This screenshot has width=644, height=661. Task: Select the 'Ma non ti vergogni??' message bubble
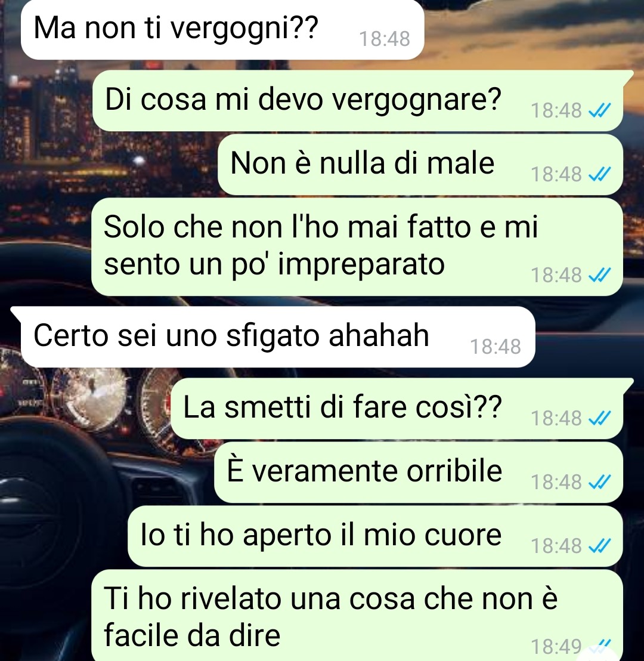pos(222,29)
